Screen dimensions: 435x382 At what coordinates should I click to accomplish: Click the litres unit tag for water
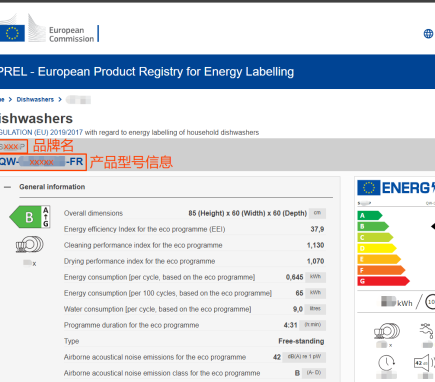click(315, 309)
